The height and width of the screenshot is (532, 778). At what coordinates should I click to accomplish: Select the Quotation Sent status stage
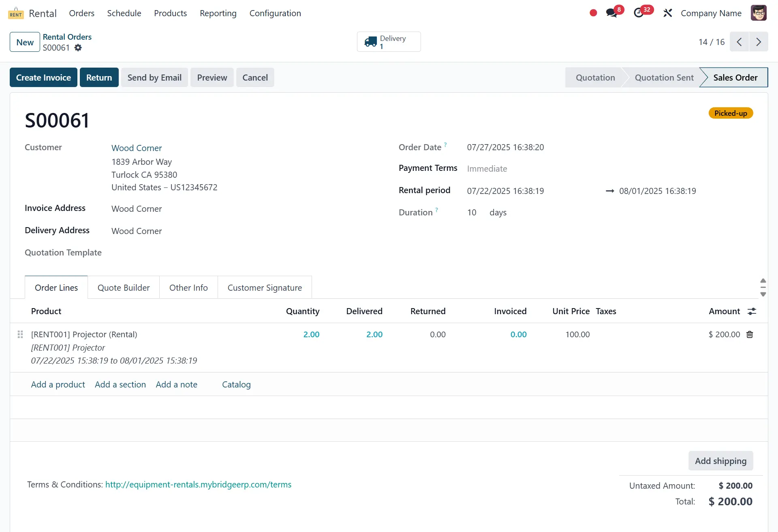664,77
